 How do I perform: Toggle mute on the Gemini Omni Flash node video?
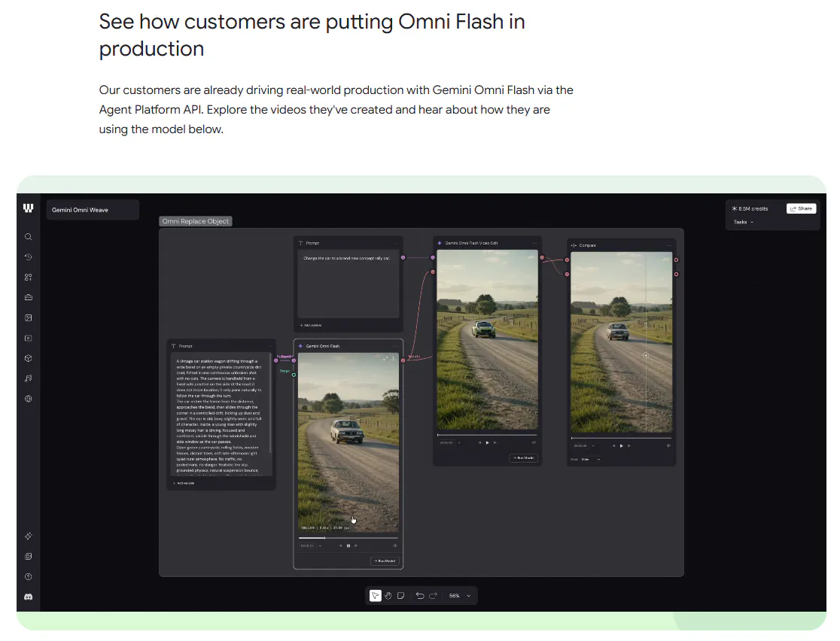click(x=395, y=545)
